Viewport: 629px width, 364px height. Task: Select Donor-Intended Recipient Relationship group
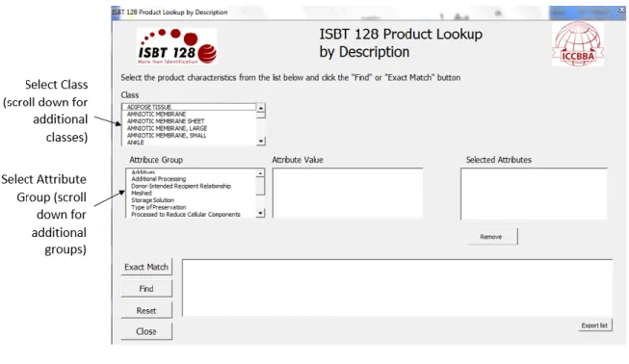tap(191, 186)
